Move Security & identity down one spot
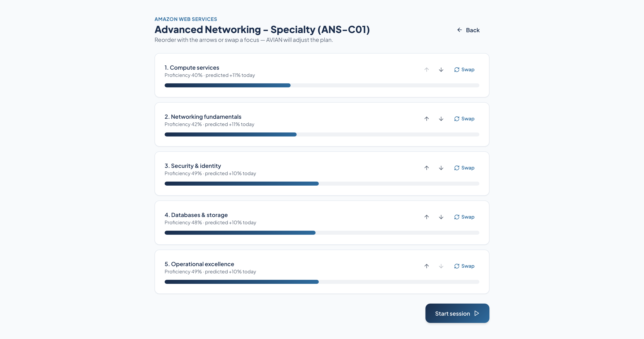 click(x=441, y=168)
